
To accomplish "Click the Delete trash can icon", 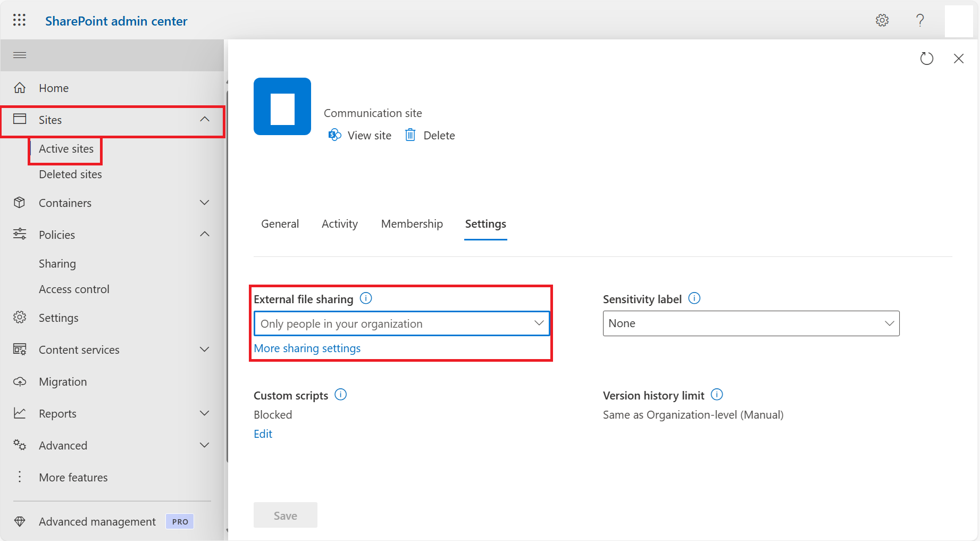I will 411,135.
